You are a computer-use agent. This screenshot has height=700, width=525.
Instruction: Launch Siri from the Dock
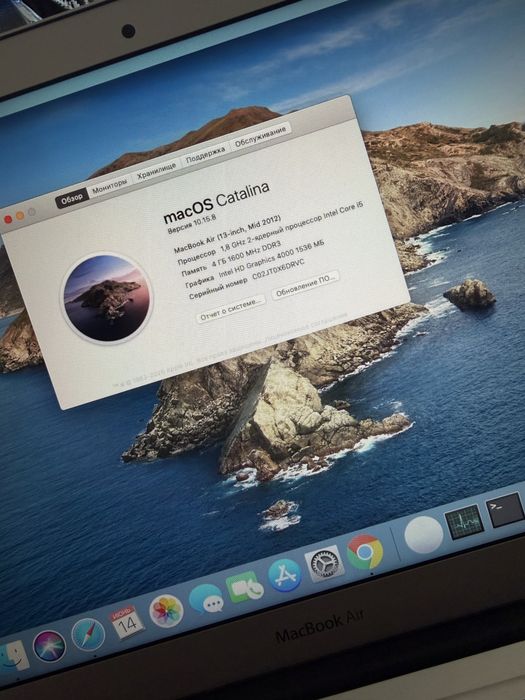tap(49, 646)
